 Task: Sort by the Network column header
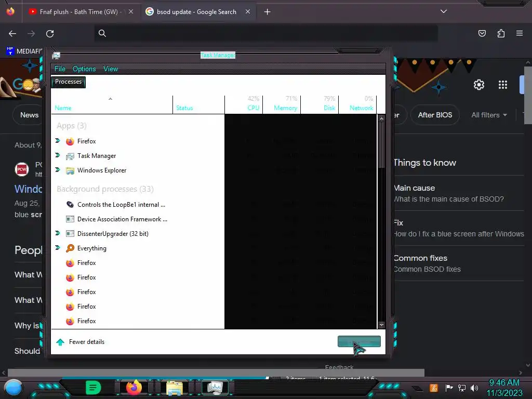357,104
